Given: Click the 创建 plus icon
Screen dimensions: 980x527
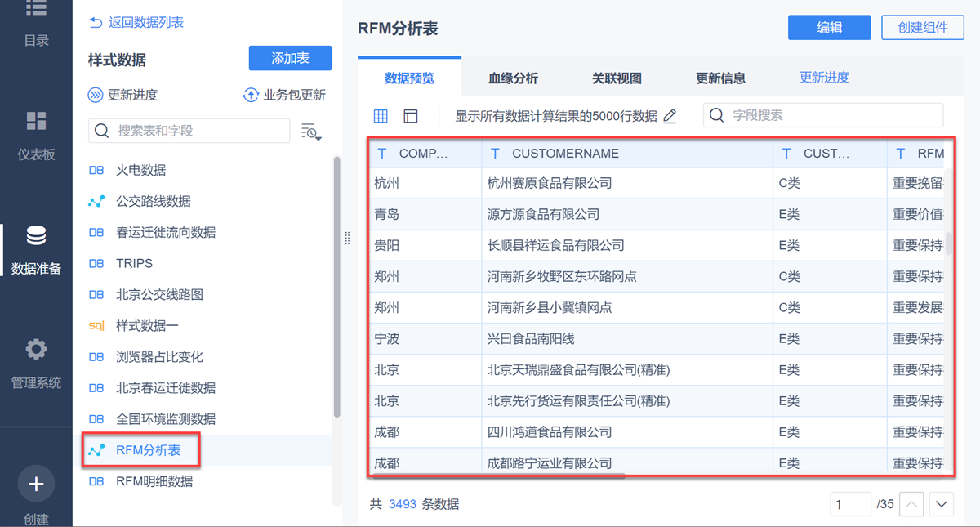Looking at the screenshot, I should coord(36,484).
